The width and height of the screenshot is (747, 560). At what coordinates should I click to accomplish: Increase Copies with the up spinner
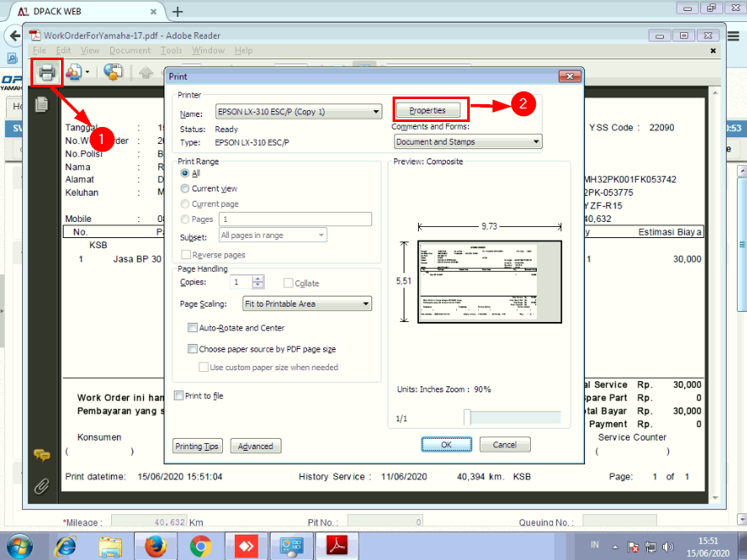pos(258,279)
